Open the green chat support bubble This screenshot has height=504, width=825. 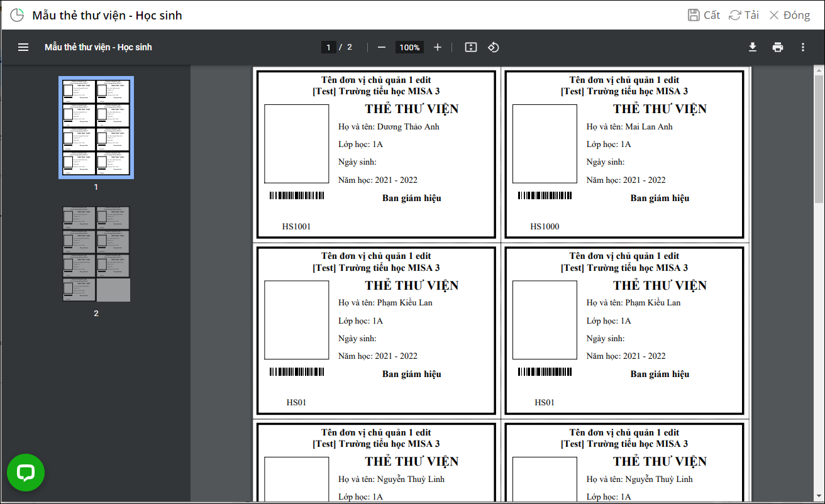pos(26,473)
